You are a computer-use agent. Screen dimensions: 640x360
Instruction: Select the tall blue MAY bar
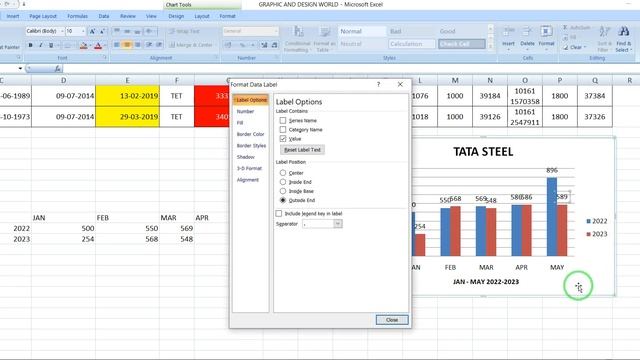pyautogui.click(x=552, y=217)
